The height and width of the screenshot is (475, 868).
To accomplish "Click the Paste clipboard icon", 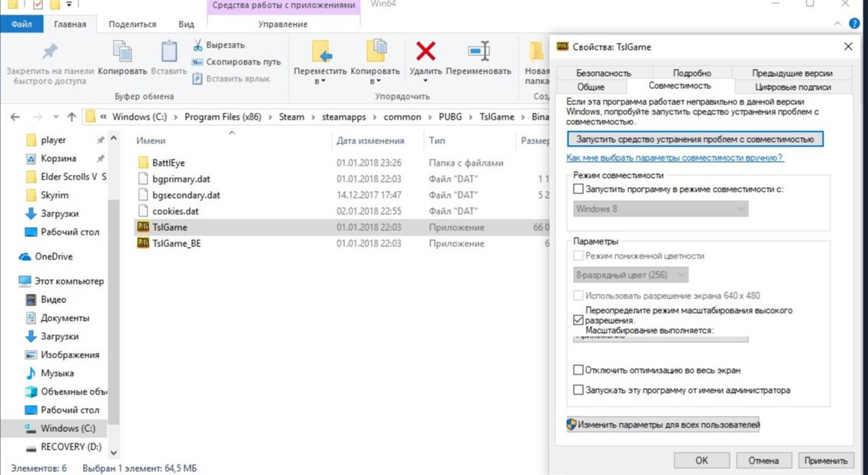I will [x=169, y=51].
